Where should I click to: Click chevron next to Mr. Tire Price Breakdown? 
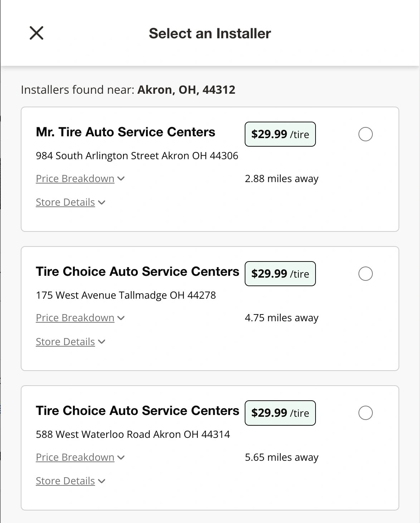[x=121, y=179]
